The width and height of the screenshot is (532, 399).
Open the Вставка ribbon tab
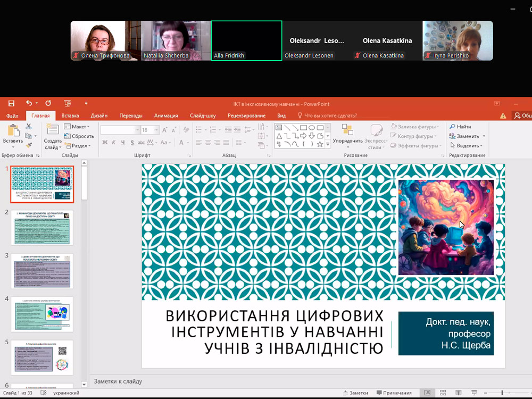click(x=70, y=115)
